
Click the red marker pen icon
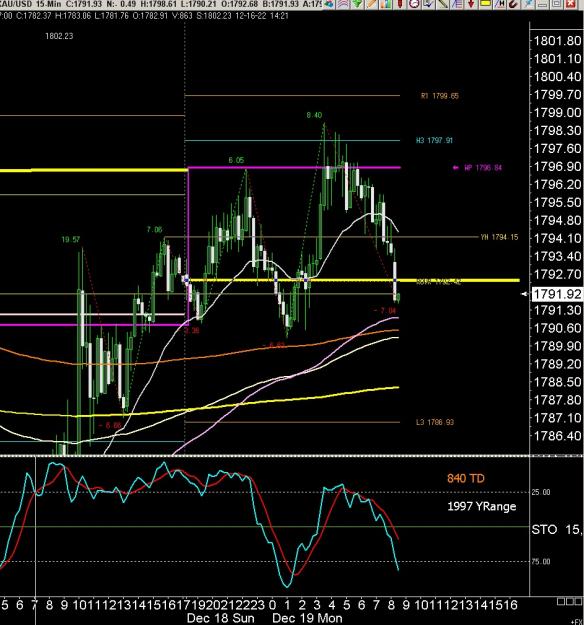(x=400, y=4)
